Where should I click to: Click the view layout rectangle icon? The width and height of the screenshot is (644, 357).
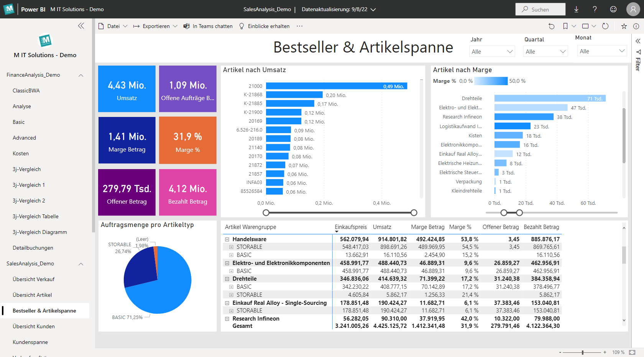585,26
